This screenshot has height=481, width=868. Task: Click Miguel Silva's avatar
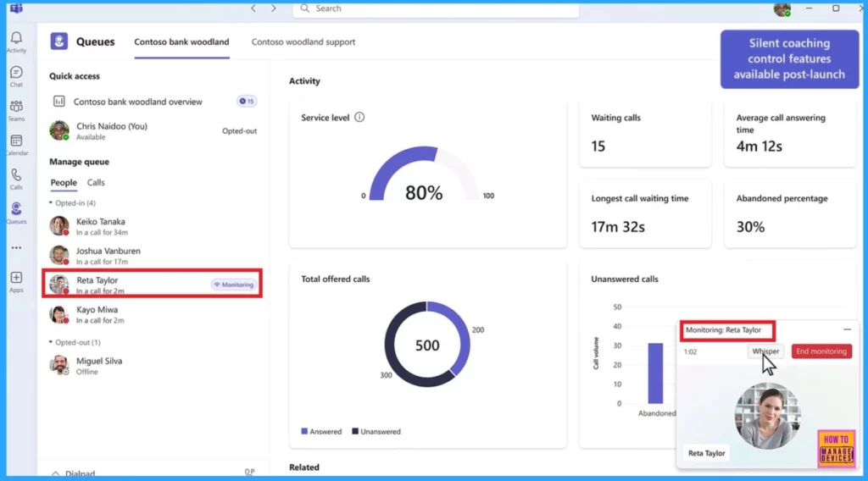(59, 366)
